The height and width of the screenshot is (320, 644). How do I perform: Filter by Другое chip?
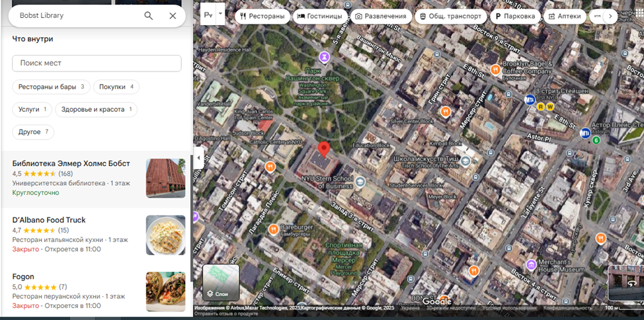[x=33, y=132]
